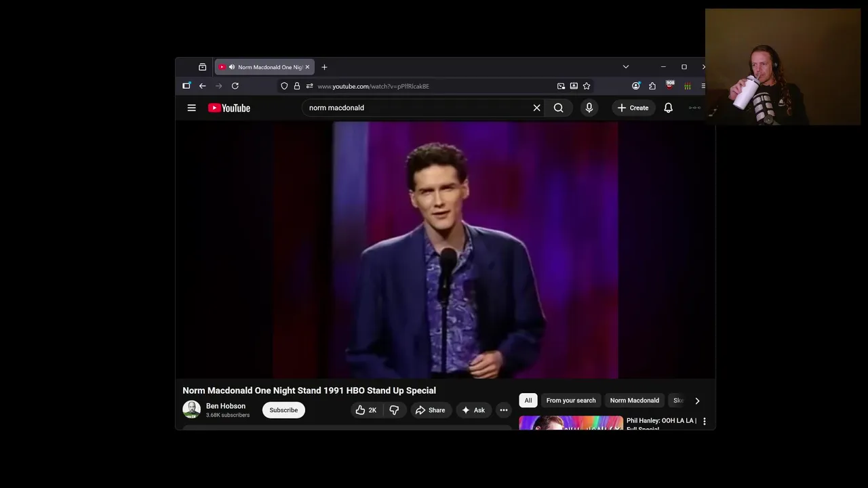Viewport: 868px width, 488px height.
Task: Open YouTube notifications bell
Action: click(x=668, y=108)
